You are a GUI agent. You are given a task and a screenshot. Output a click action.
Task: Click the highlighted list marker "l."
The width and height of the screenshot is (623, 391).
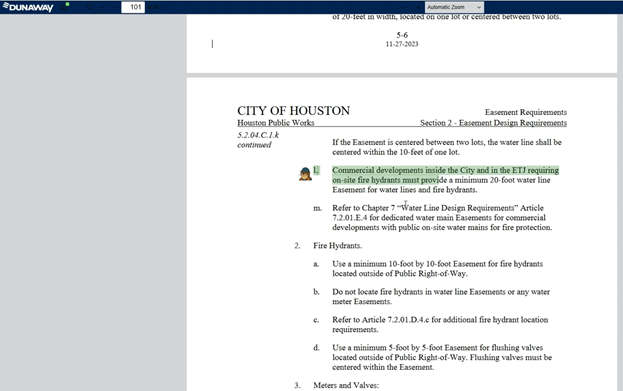[x=316, y=170]
